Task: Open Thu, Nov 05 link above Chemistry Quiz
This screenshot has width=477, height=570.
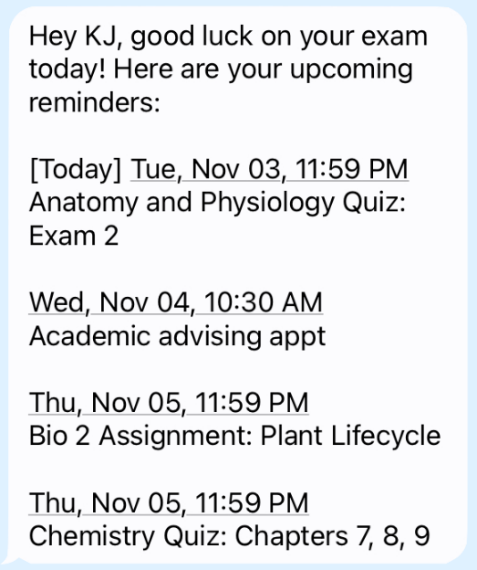Action: coord(169,503)
